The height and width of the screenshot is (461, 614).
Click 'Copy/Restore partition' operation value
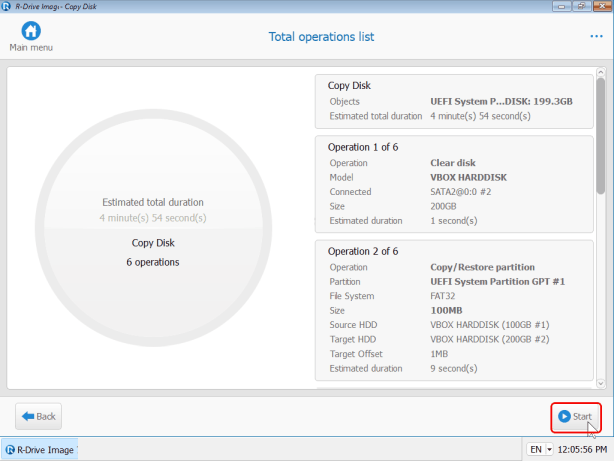coord(482,267)
